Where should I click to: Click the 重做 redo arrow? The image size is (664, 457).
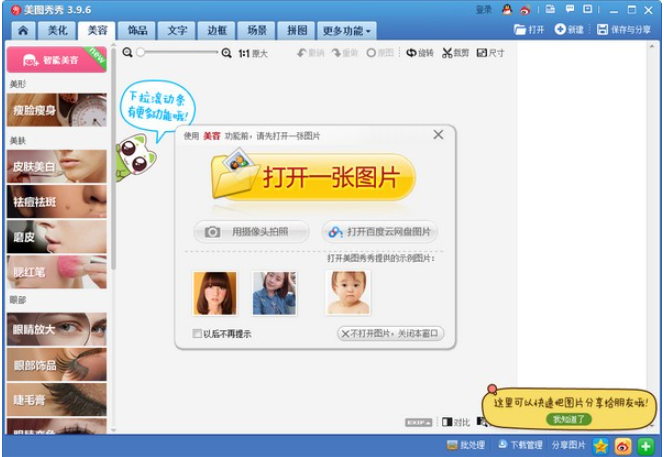pyautogui.click(x=345, y=53)
